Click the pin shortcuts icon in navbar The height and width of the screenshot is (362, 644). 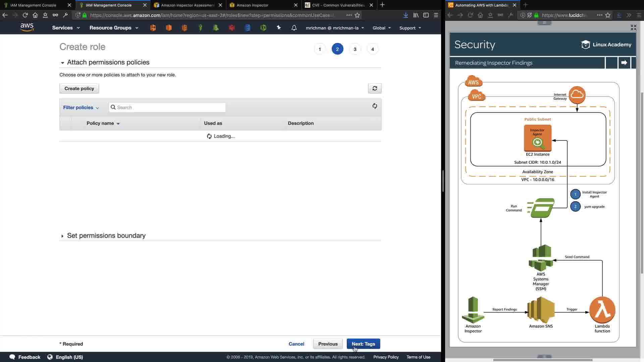279,28
